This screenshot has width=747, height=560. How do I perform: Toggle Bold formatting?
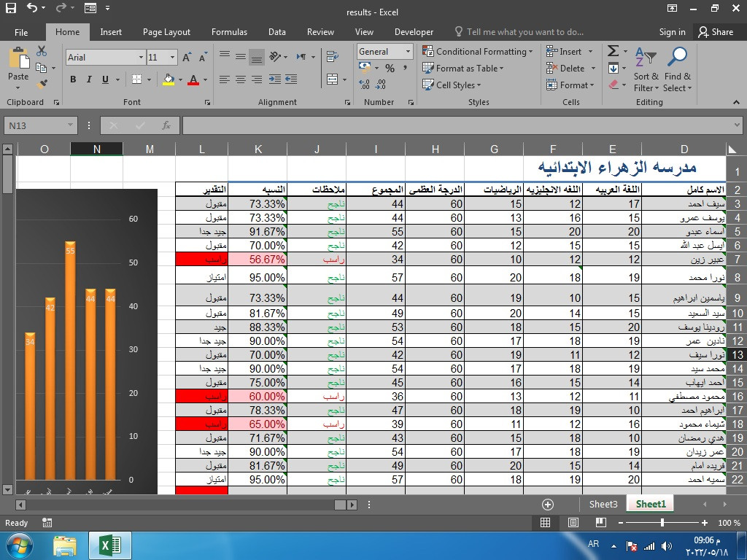tap(73, 79)
